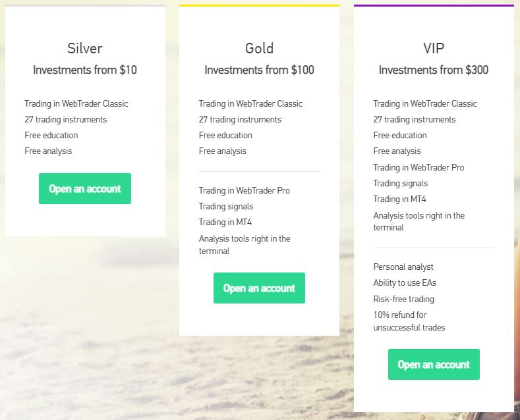
Task: Click 'Trading in WebTrader Classic' in Silver card
Action: tap(76, 103)
